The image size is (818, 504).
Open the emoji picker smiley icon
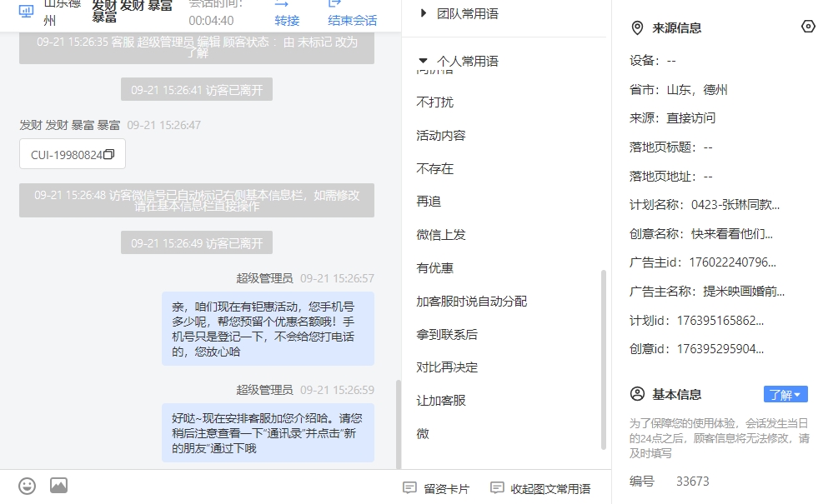pos(28,487)
